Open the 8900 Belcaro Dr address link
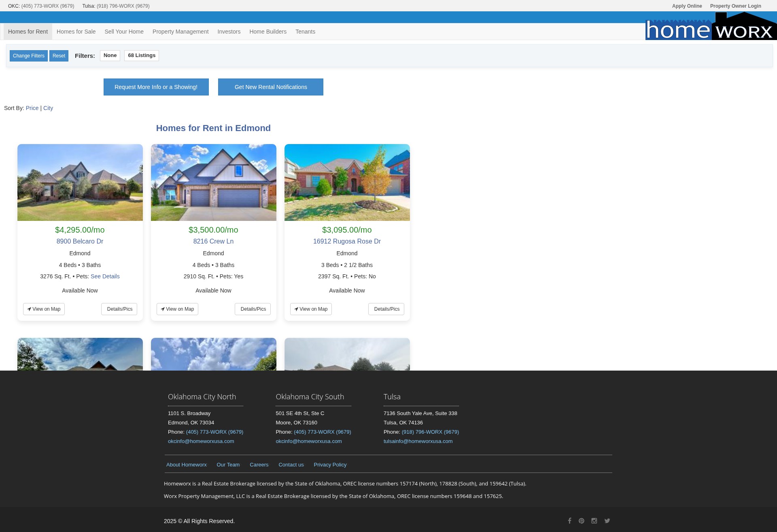777x532 pixels. point(80,241)
